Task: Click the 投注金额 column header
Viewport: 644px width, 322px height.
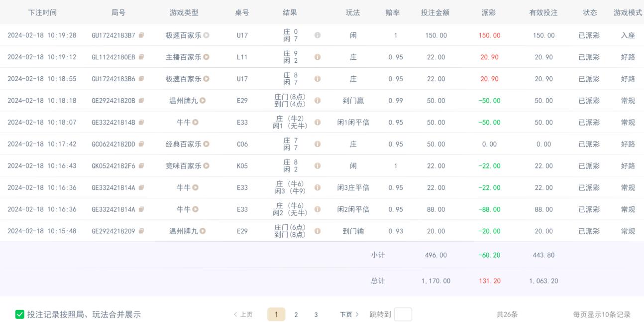Action: coord(435,13)
